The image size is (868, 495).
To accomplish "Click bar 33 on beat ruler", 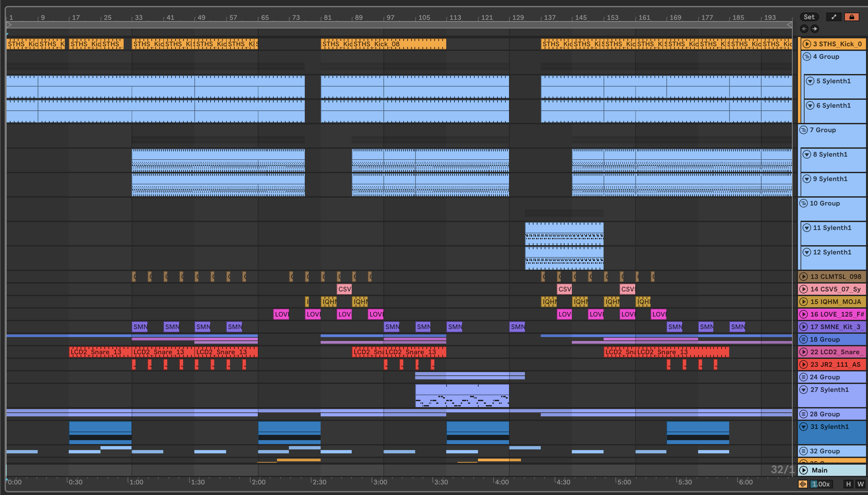I will [x=138, y=18].
